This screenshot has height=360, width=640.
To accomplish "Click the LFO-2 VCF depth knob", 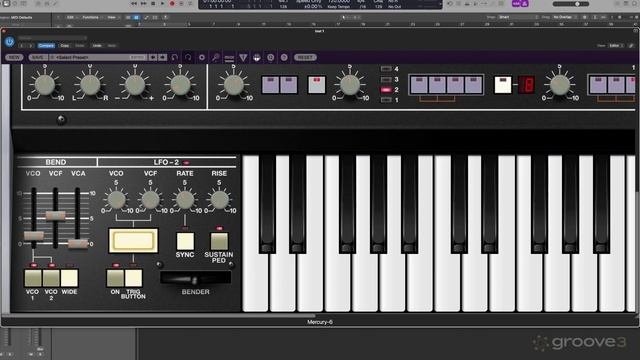I will [x=151, y=200].
